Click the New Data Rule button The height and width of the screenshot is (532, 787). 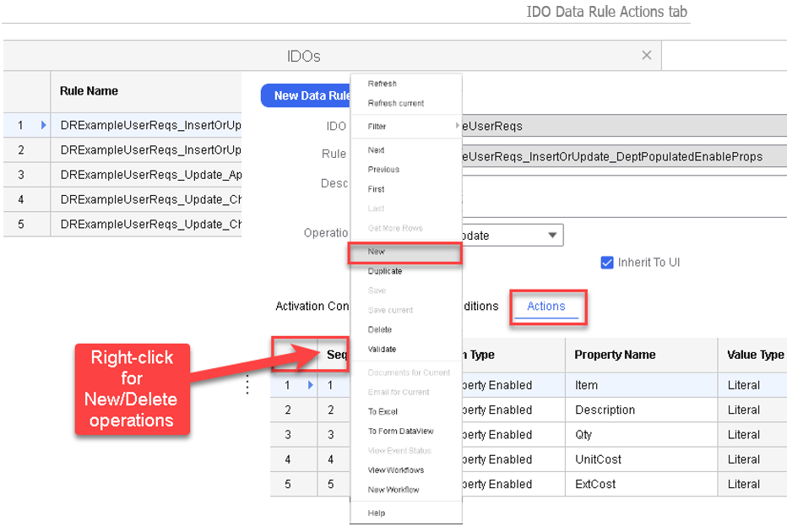(x=306, y=95)
